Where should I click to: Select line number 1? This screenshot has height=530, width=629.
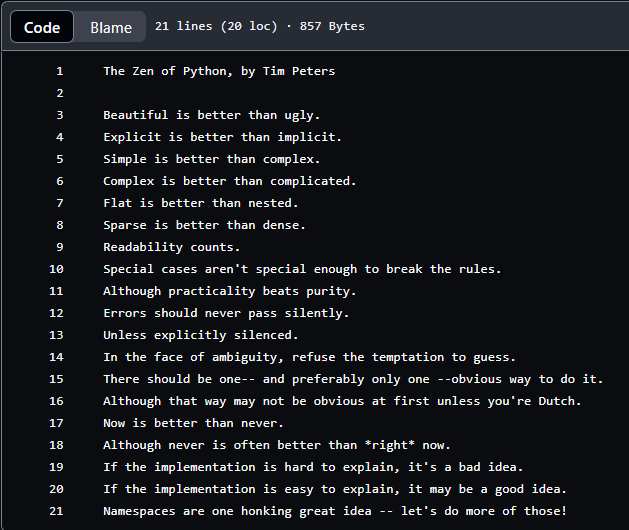(59, 71)
